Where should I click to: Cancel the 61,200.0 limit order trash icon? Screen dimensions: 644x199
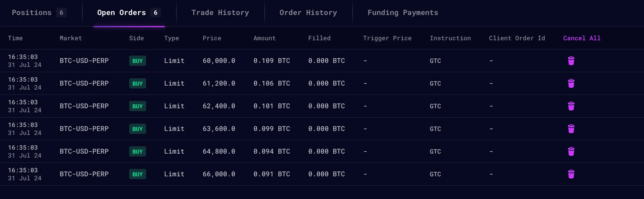coord(571,83)
